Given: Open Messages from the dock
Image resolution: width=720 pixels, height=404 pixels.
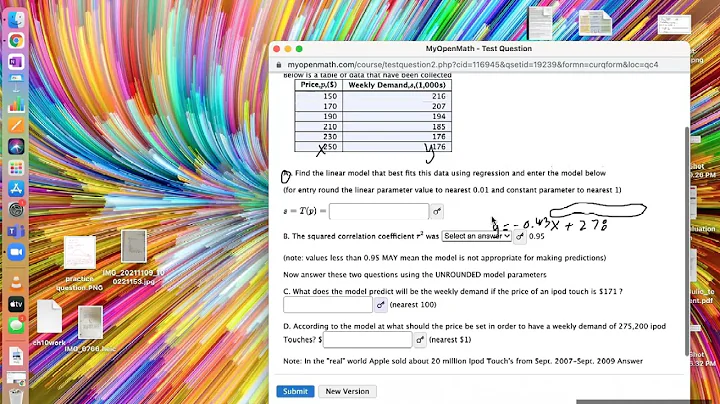Looking at the screenshot, I should [x=16, y=325].
